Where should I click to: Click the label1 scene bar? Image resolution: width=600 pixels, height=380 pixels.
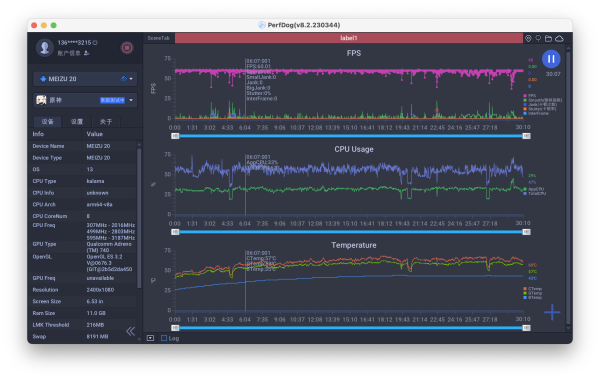[x=349, y=38]
